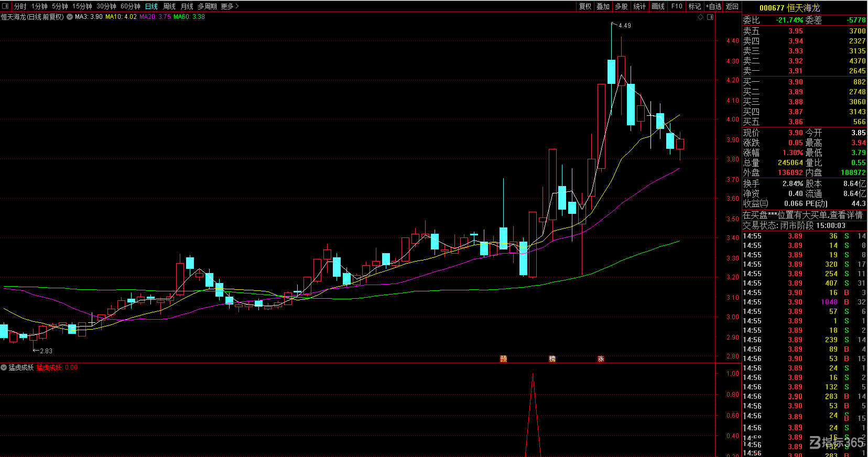Select the 5分钟 period
The image size is (868, 457).
point(60,6)
